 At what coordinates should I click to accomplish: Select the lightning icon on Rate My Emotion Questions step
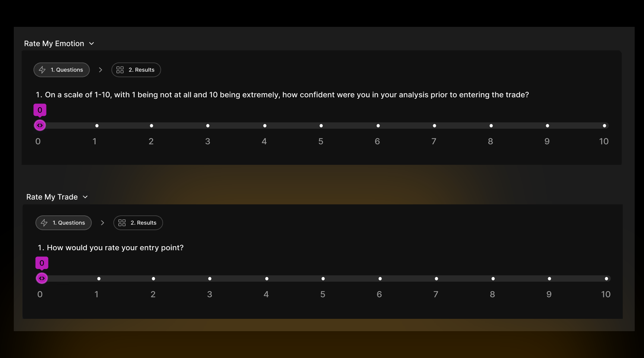[x=42, y=70]
